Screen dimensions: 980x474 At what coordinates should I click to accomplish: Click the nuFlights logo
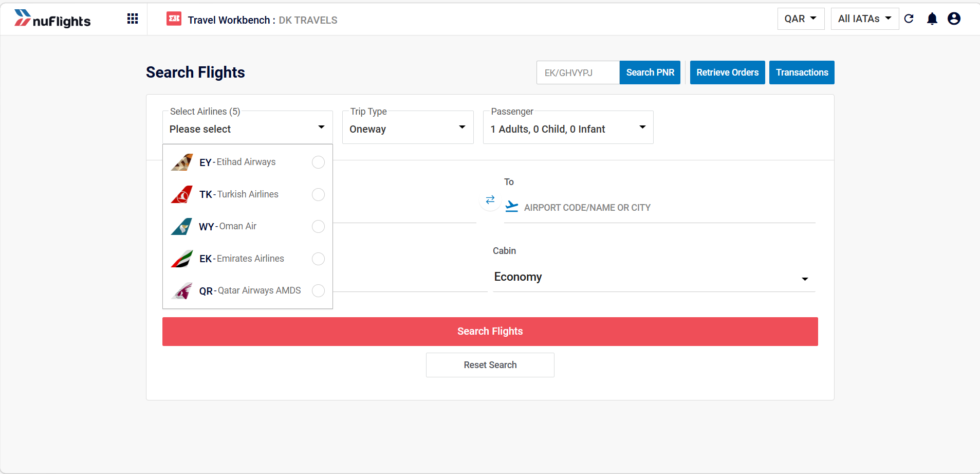[x=52, y=19]
